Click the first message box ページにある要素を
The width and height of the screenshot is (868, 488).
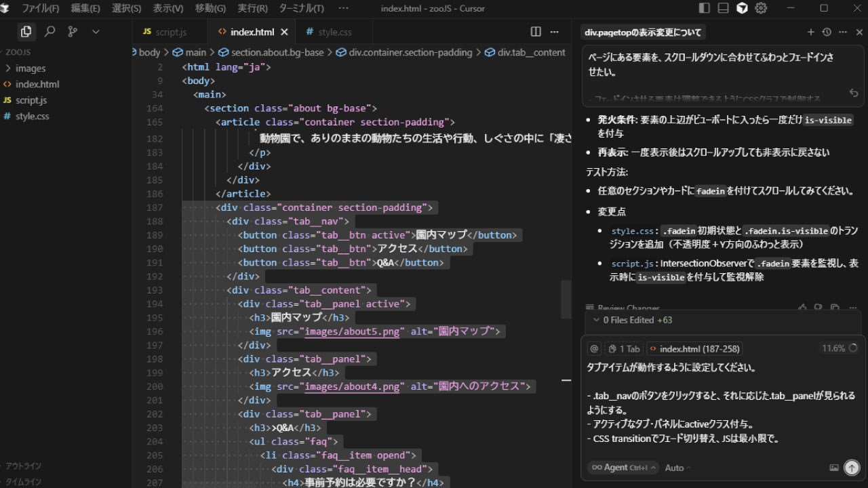point(723,77)
